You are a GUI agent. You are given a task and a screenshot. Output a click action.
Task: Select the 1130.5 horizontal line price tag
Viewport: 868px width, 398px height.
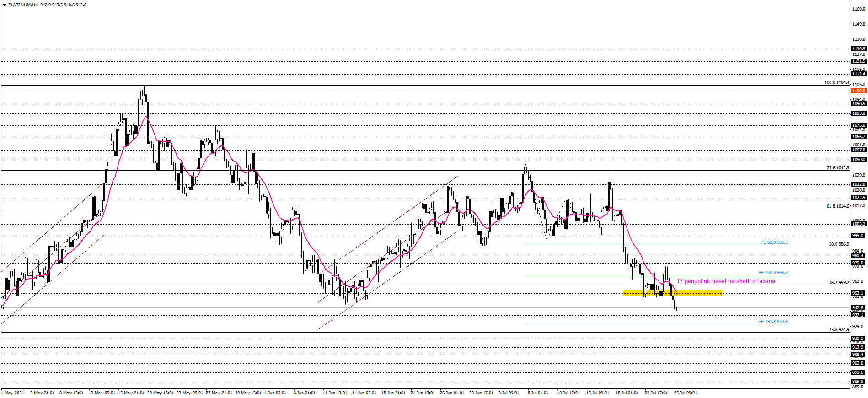coord(858,49)
